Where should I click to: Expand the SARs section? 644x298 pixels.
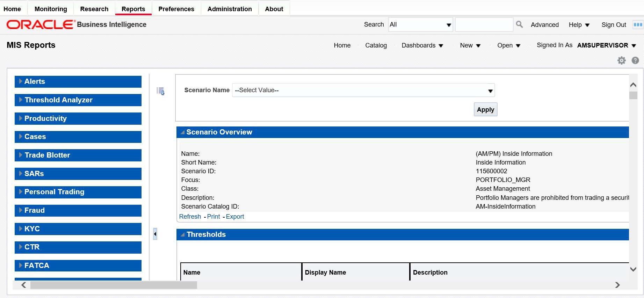click(x=78, y=174)
